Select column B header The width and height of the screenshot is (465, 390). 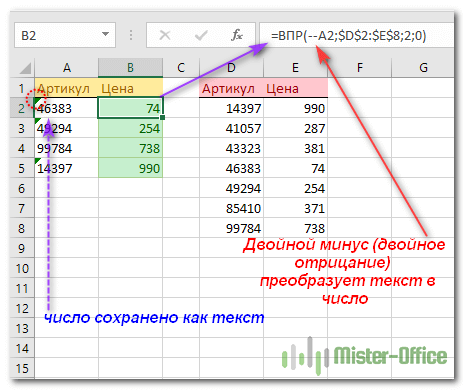(x=131, y=68)
